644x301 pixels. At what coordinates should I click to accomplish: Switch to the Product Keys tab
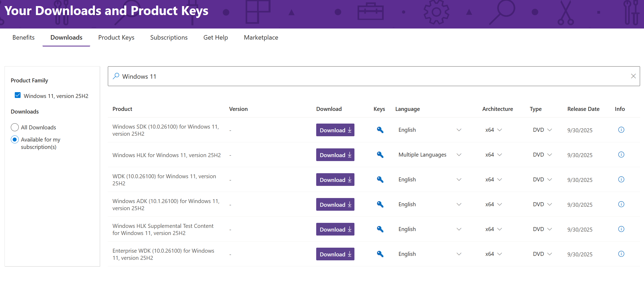point(116,37)
